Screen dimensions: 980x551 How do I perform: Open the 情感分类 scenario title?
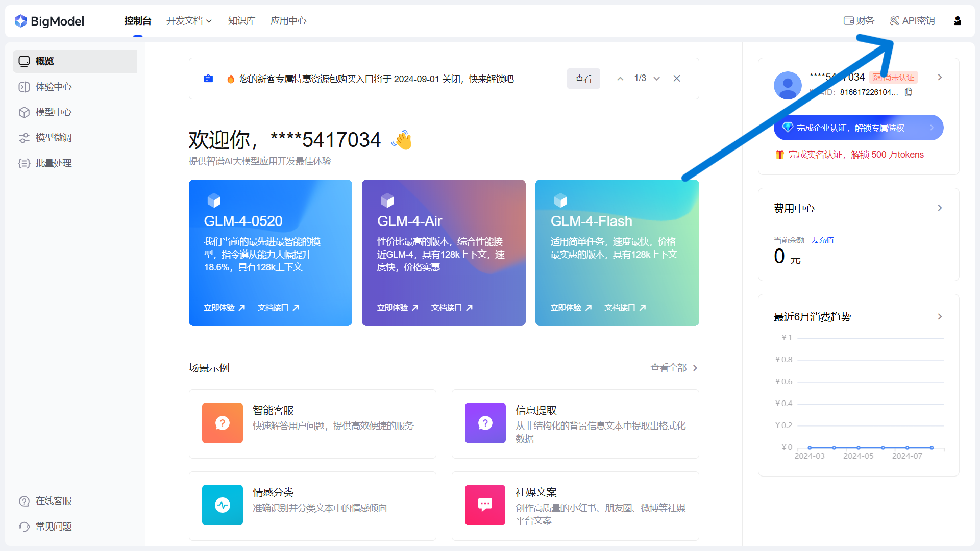[x=274, y=492]
